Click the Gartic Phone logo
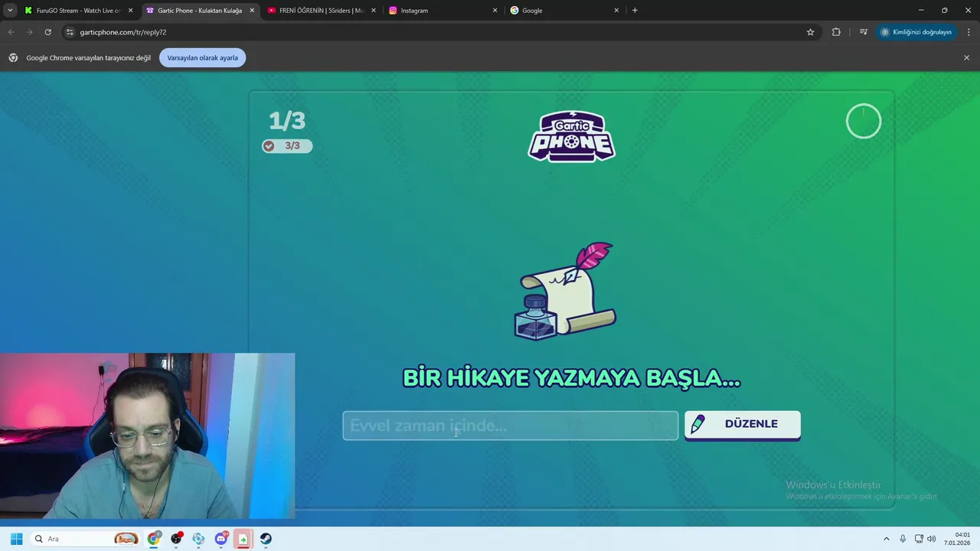980x551 pixels. [x=571, y=136]
